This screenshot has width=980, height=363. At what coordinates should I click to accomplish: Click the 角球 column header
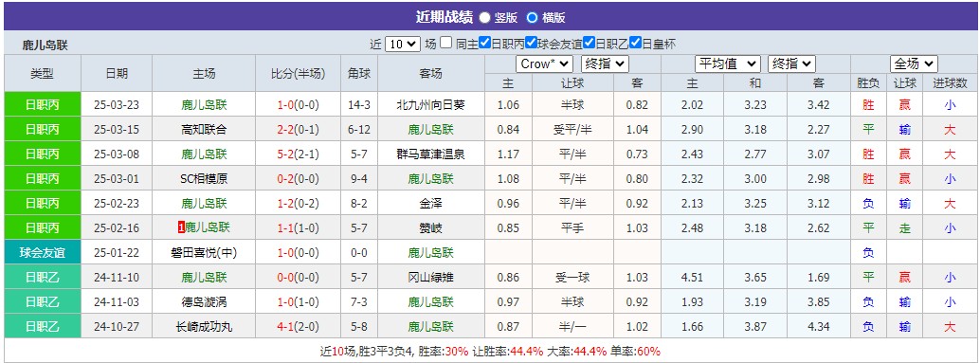coord(359,73)
